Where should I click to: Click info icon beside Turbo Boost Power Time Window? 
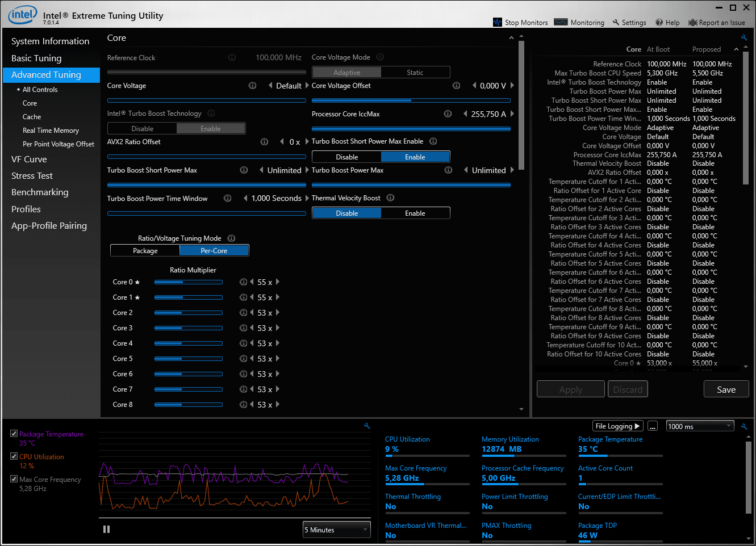[x=227, y=198]
